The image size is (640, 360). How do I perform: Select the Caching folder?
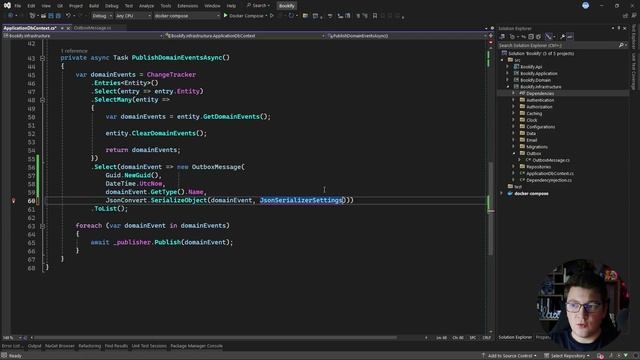[534, 113]
